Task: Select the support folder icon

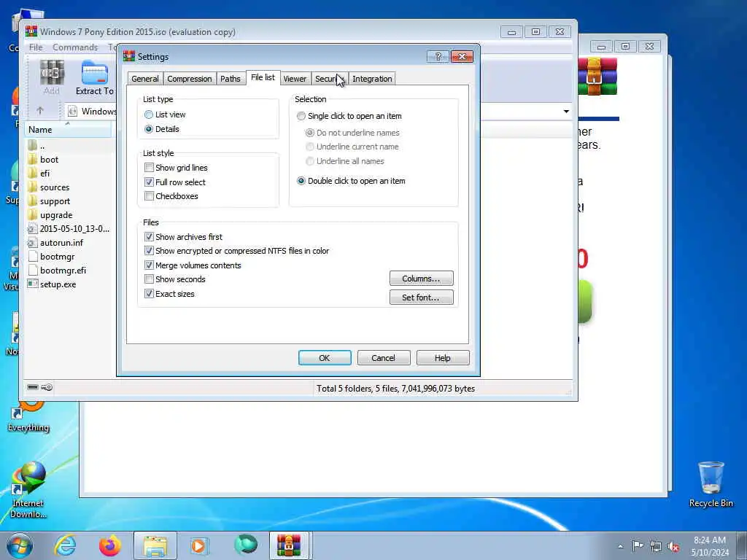Action: [32, 201]
